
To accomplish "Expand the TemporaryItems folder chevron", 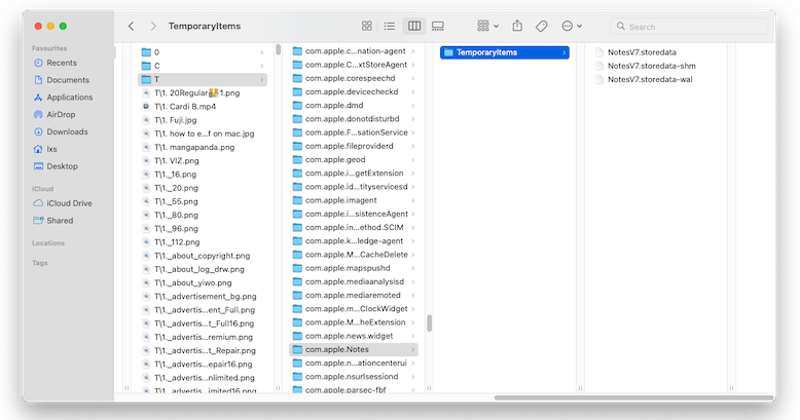I will pyautogui.click(x=564, y=52).
